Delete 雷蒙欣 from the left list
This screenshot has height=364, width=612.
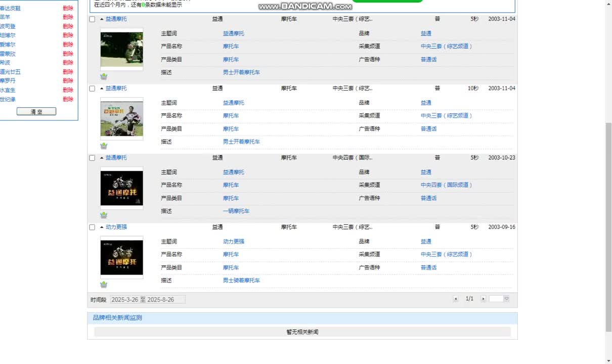tap(68, 54)
